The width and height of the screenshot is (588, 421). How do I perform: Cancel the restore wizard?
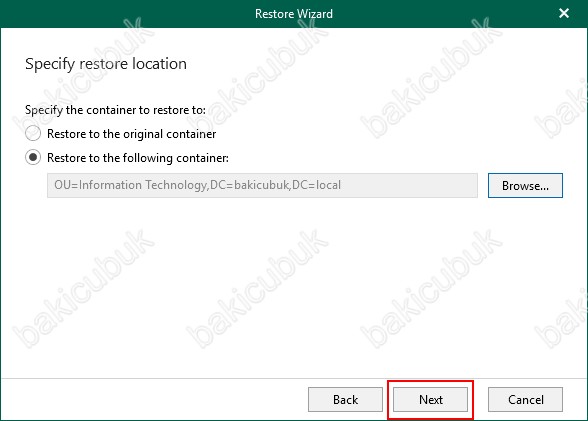tap(525, 400)
